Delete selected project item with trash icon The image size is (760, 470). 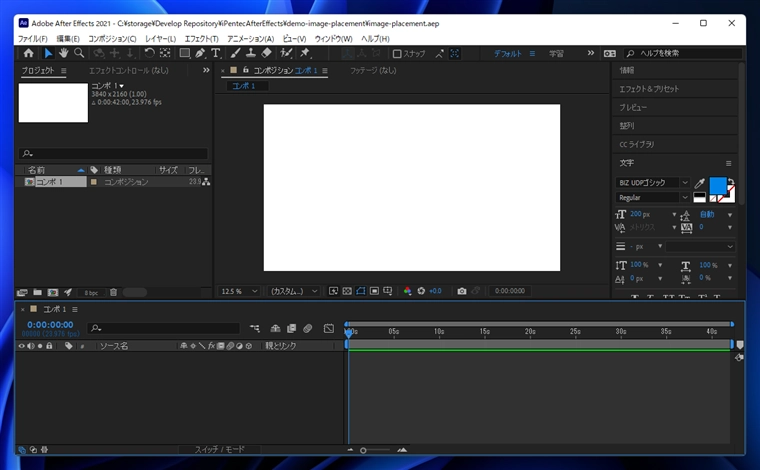pos(113,292)
